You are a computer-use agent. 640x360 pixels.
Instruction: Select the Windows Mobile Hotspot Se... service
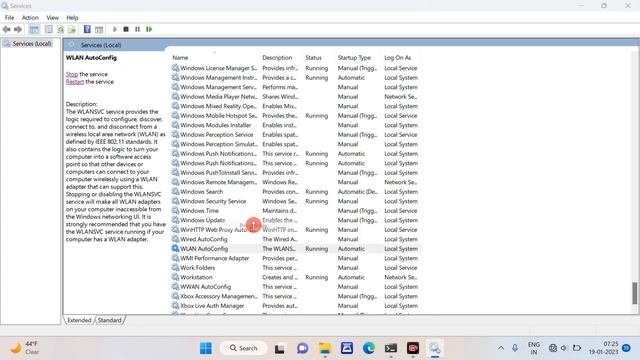(x=296, y=116)
